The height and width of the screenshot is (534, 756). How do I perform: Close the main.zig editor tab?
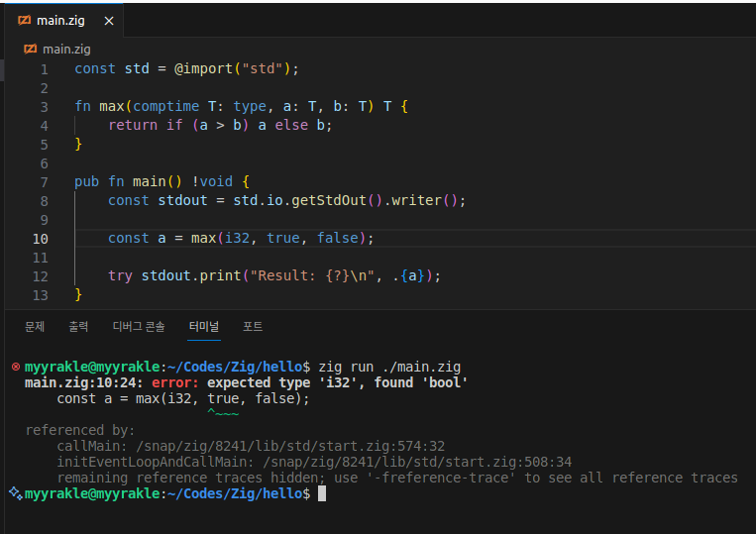[109, 21]
